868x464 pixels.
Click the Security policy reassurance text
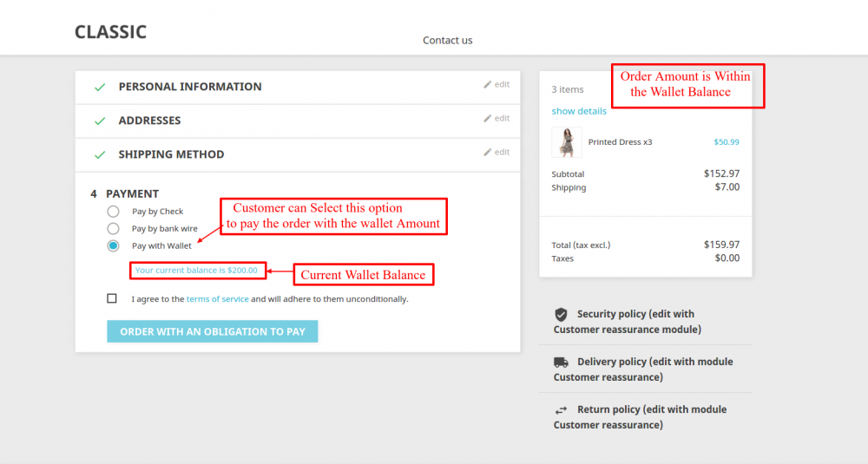[628, 322]
